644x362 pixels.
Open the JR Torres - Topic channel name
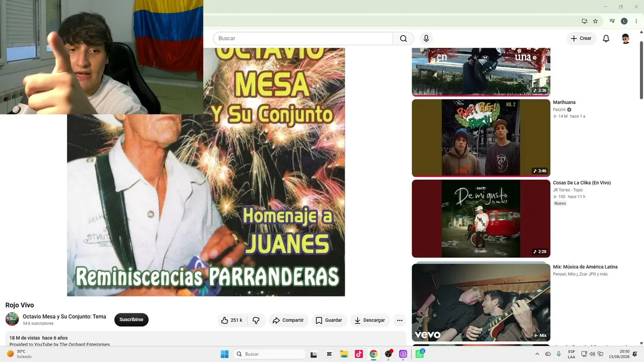(568, 190)
